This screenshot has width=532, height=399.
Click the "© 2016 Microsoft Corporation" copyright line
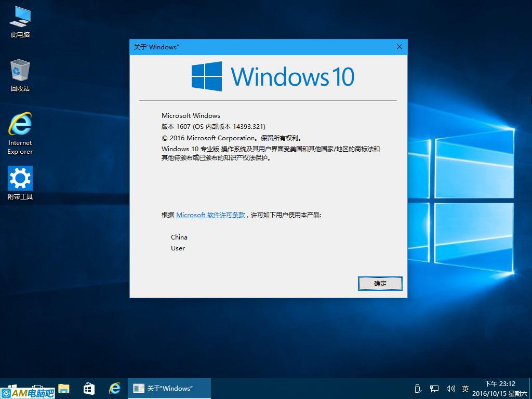click(x=231, y=138)
